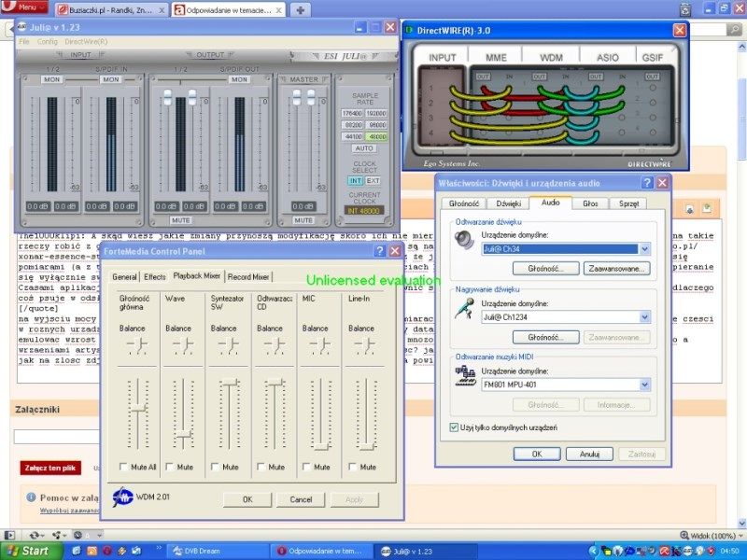The width and height of the screenshot is (747, 560).
Task: Open the Opera Unite icon in status bar
Action: click(x=58, y=535)
